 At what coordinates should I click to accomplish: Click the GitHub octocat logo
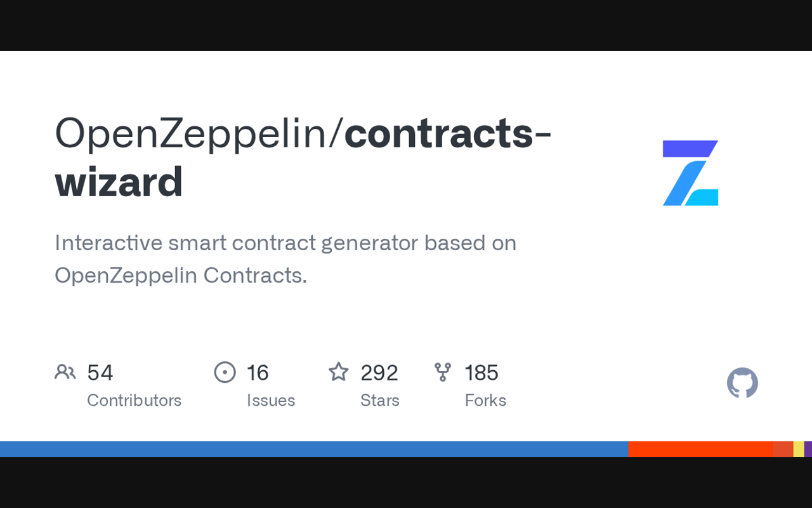click(x=742, y=383)
